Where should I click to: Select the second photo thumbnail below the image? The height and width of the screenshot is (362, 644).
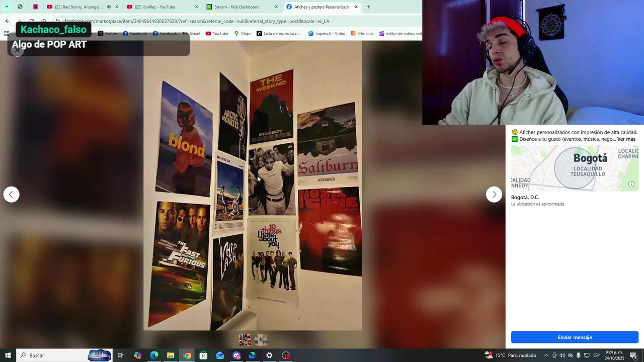[x=261, y=340]
